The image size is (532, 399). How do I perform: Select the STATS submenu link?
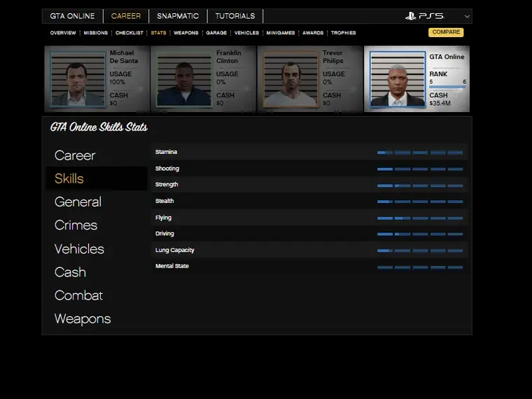(x=158, y=33)
